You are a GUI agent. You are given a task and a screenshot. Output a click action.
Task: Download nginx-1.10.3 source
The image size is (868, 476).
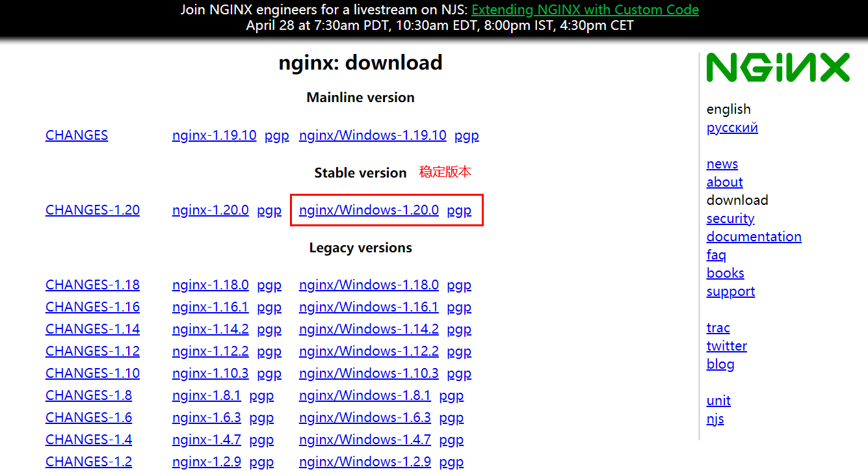[211, 373]
